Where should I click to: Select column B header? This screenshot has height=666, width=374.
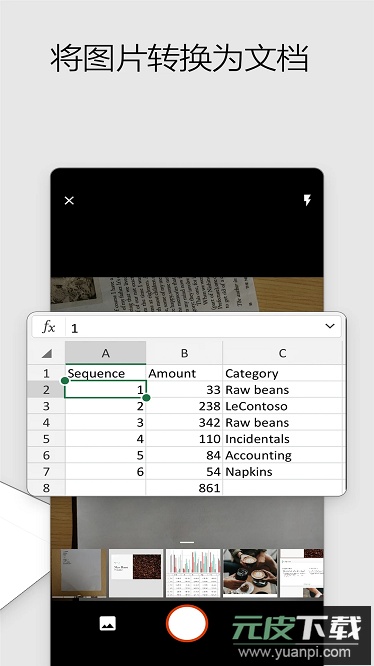click(x=184, y=353)
